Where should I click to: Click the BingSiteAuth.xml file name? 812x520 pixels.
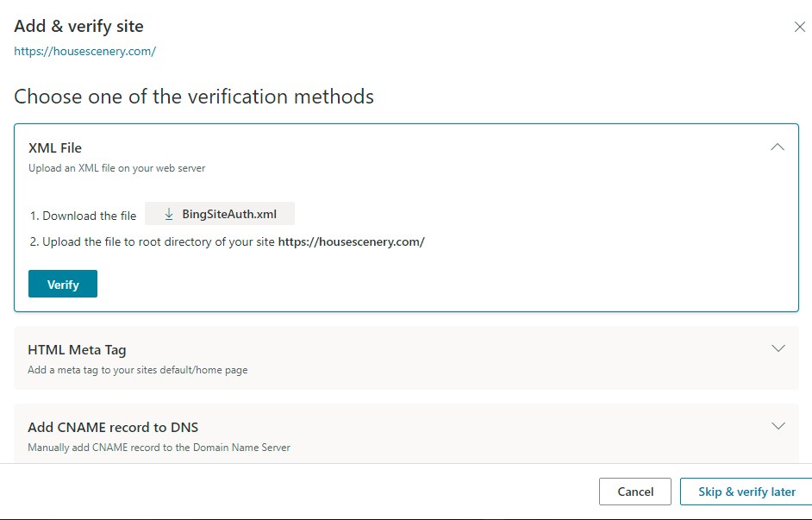[229, 214]
